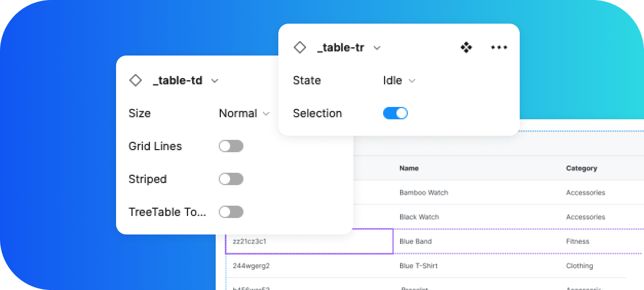The height and width of the screenshot is (290, 644).
Task: Open the State dropdown showing Idle
Action: tap(399, 81)
